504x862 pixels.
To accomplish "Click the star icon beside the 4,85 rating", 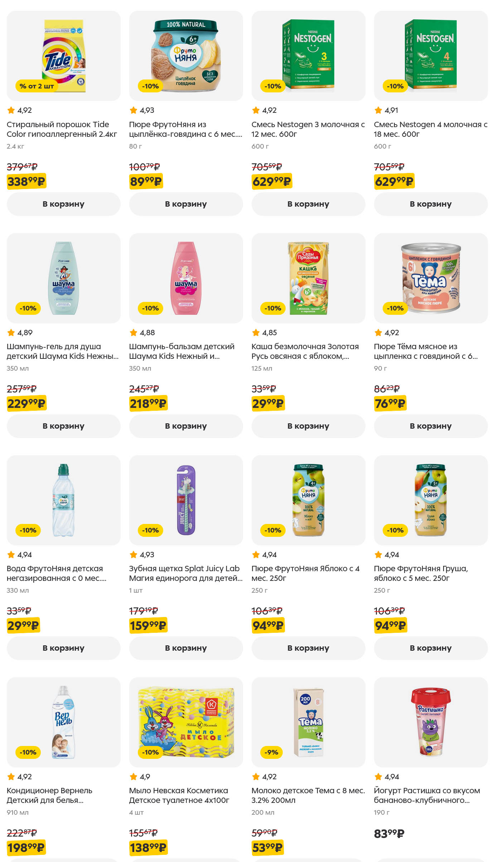I will point(256,333).
